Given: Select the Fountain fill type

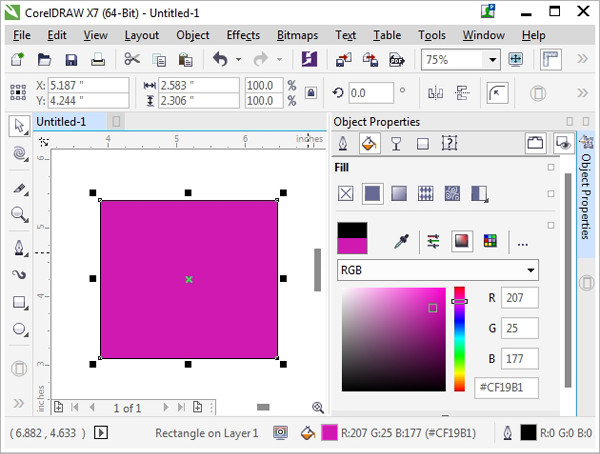Looking at the screenshot, I should (399, 193).
